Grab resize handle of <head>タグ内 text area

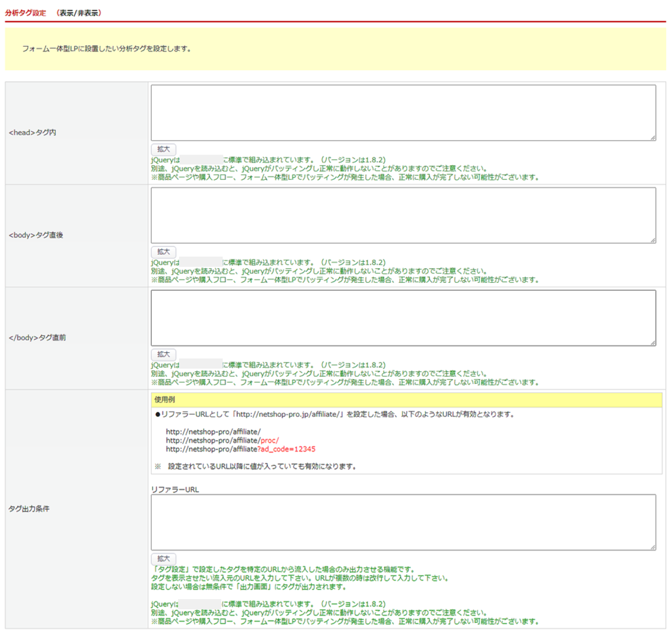click(653, 138)
